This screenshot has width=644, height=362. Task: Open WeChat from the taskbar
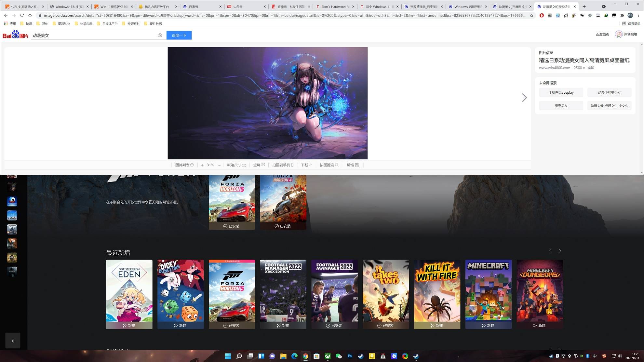[339, 356]
